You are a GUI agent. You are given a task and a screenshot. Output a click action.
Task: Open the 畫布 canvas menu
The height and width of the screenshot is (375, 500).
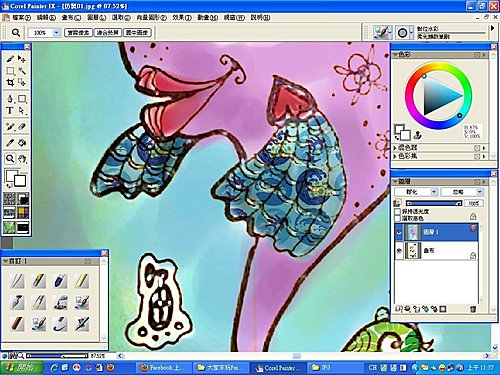[71, 17]
